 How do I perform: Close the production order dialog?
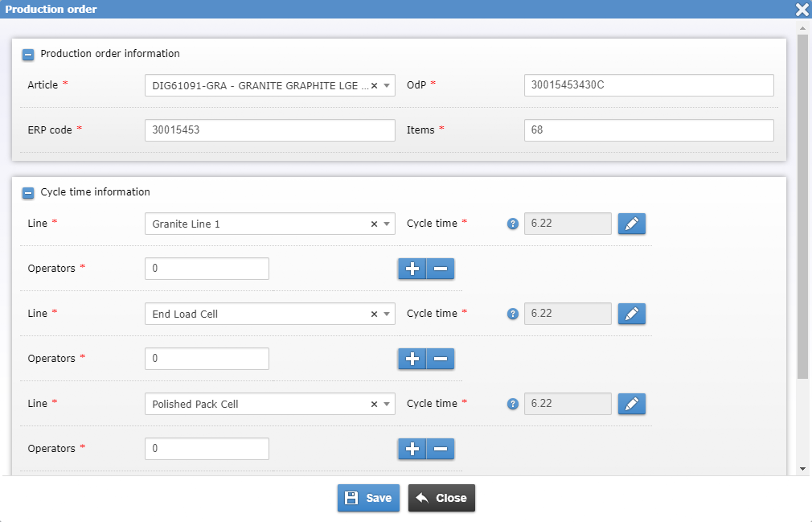tap(441, 497)
